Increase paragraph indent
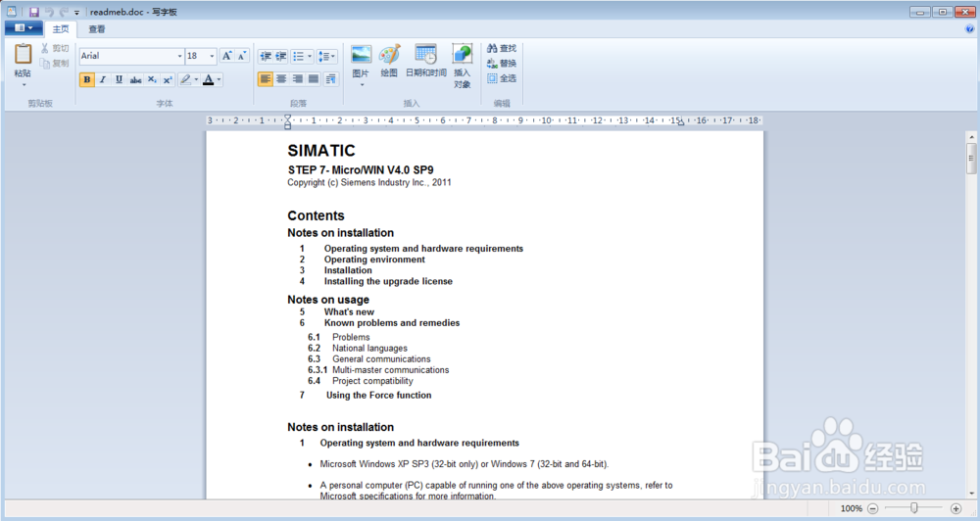 pyautogui.click(x=281, y=56)
